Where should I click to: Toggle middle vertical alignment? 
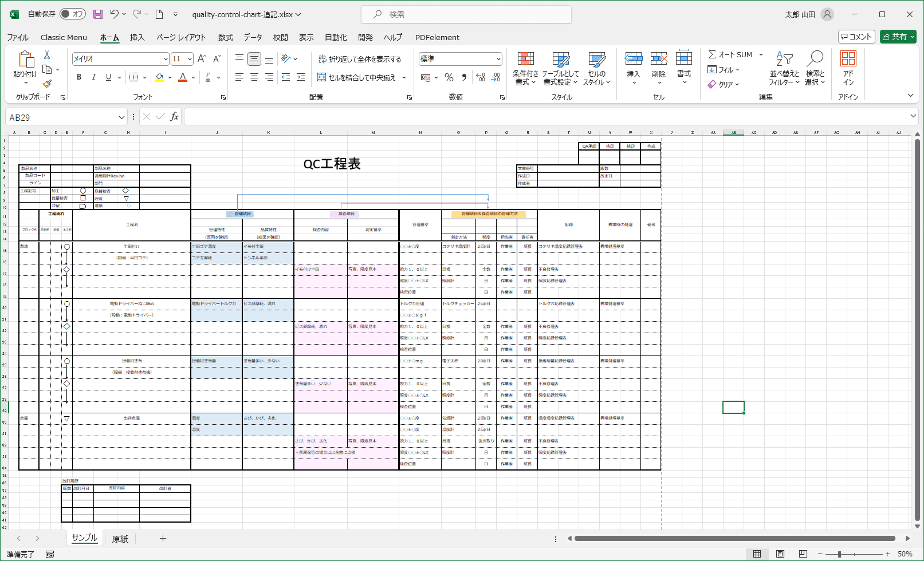pyautogui.click(x=254, y=58)
